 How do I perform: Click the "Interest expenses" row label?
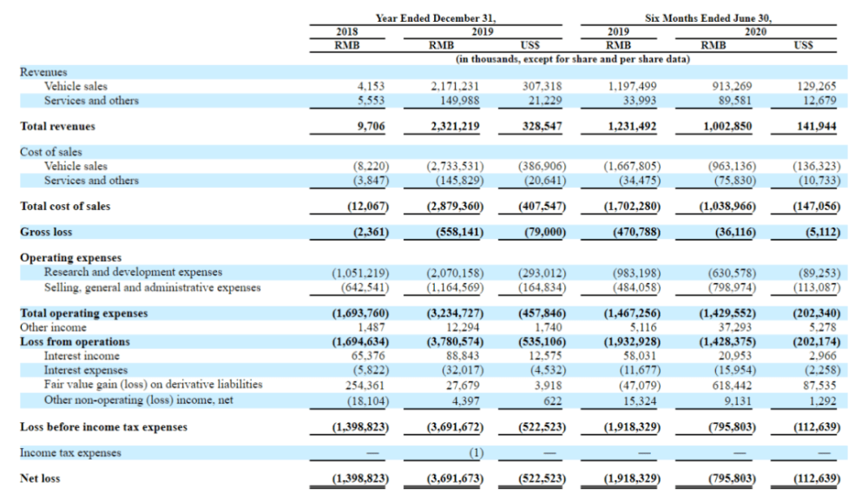click(86, 370)
